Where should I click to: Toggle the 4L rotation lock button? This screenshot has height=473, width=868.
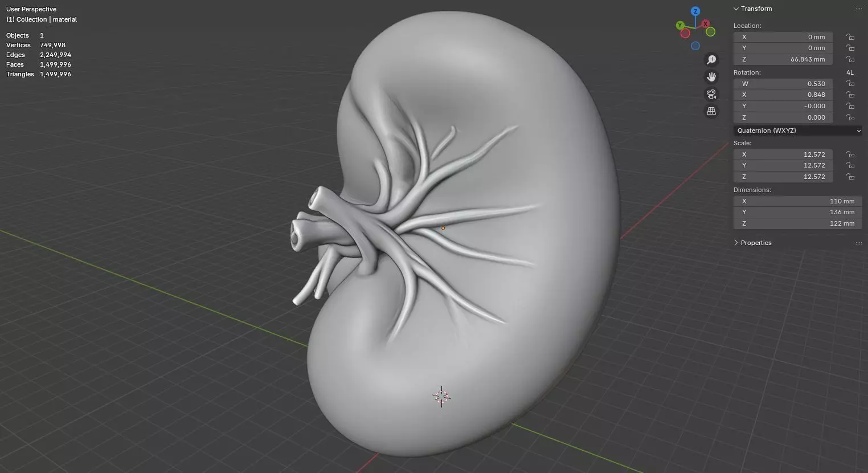point(850,72)
